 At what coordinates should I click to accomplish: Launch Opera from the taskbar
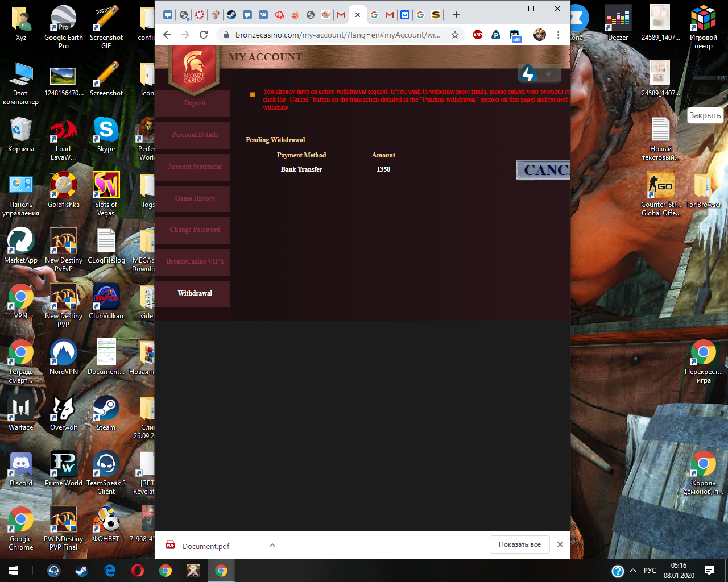138,571
